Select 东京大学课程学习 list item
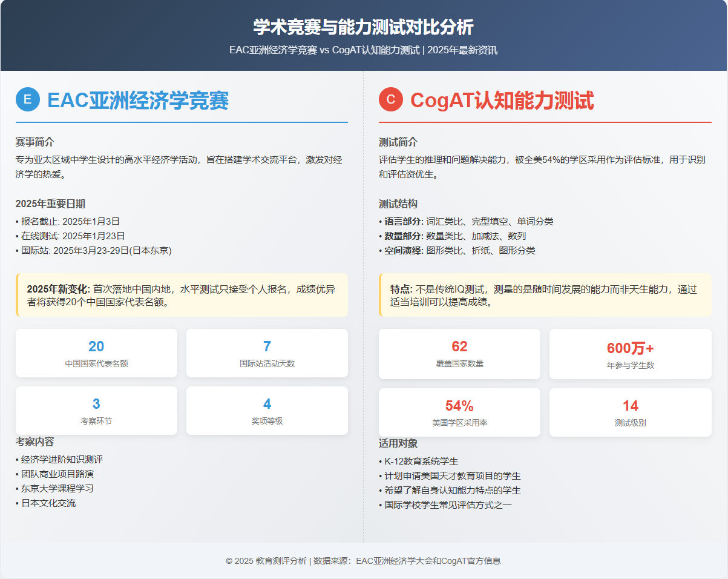728x579 pixels. (55, 489)
